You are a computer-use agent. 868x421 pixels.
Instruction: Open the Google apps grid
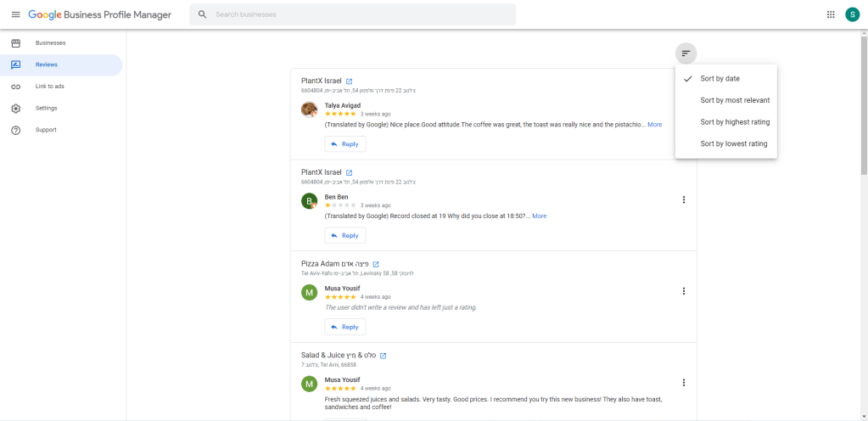(830, 14)
